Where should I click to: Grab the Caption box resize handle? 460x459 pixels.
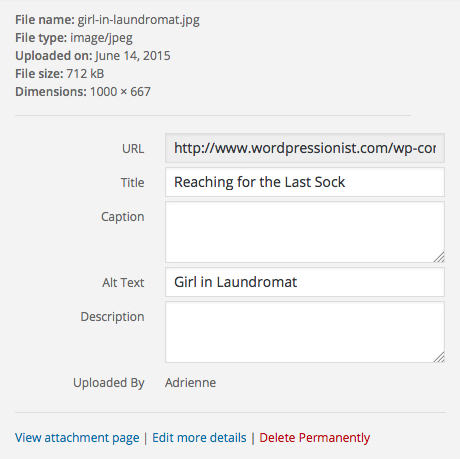(x=439, y=257)
